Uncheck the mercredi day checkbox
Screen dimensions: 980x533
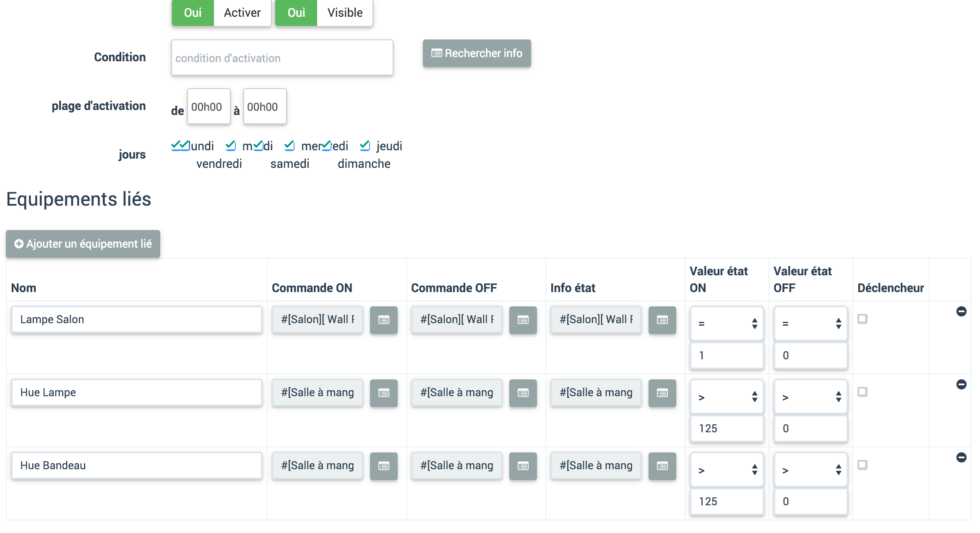(x=289, y=146)
